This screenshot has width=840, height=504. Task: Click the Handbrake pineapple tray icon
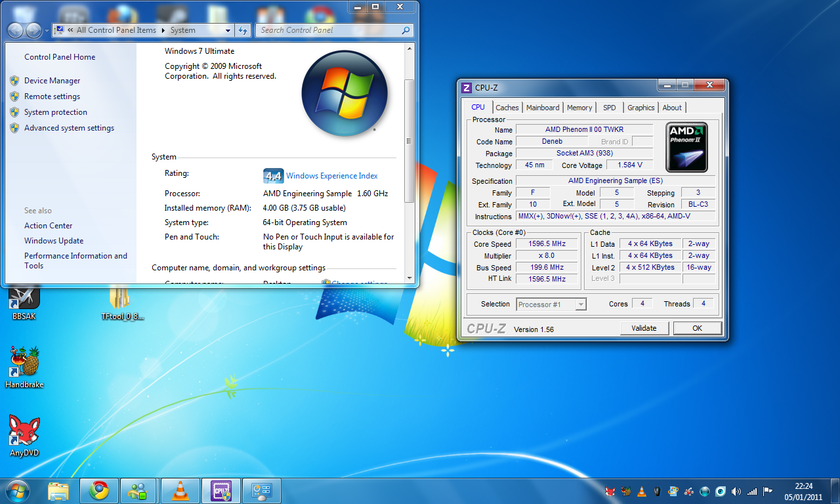626,491
